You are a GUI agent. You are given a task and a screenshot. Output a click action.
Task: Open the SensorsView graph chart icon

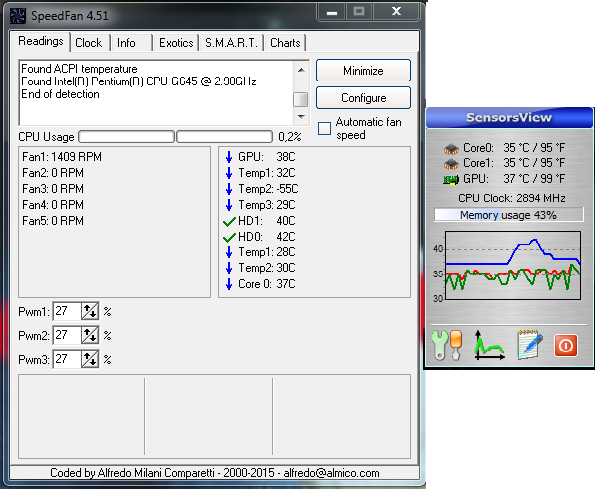coord(489,345)
